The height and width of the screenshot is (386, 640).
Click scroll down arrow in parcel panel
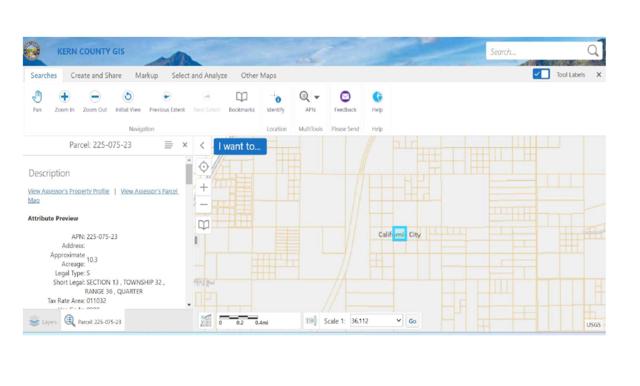pyautogui.click(x=189, y=305)
